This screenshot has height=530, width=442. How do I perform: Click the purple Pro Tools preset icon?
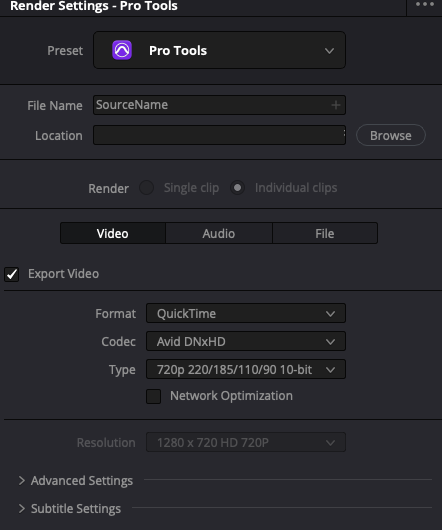(122, 50)
